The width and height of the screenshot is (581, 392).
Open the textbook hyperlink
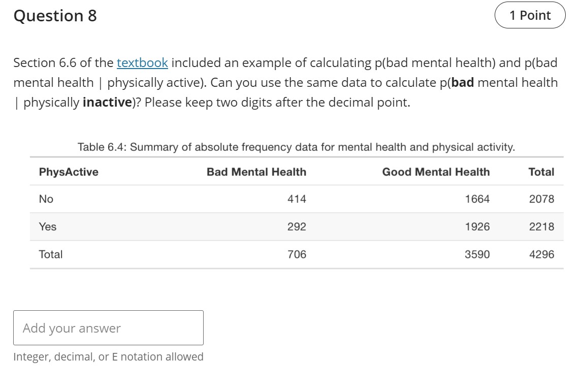pos(142,62)
